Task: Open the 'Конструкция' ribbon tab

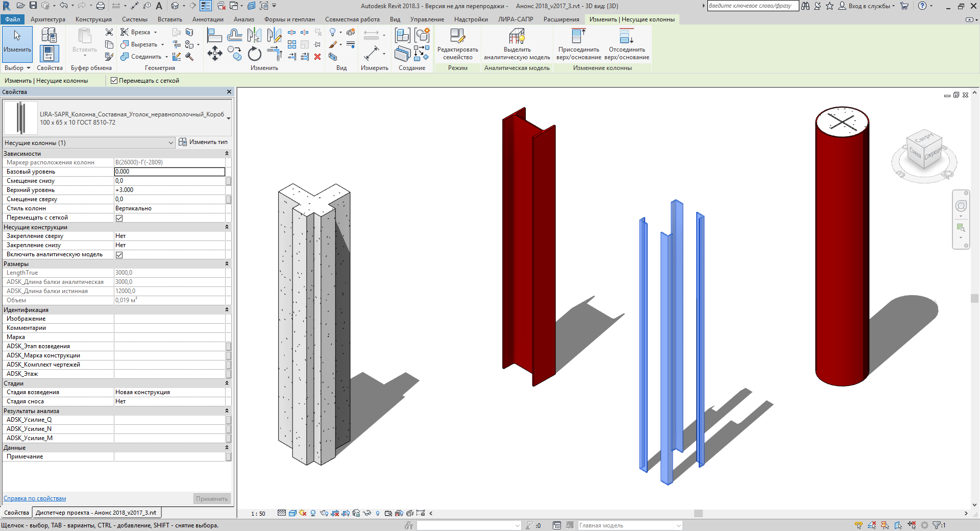Action: tap(93, 19)
